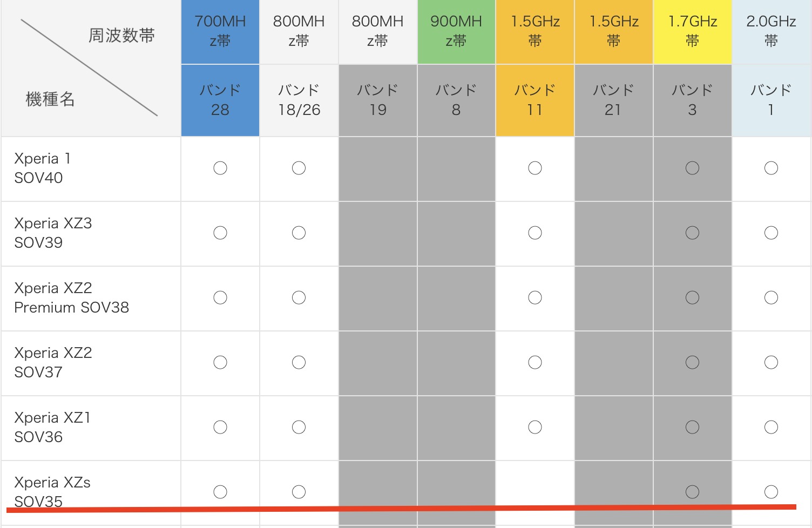The height and width of the screenshot is (528, 812).
Task: Click the Xperia XZ3 SOV39 Band 18/26 circle
Action: (x=299, y=233)
